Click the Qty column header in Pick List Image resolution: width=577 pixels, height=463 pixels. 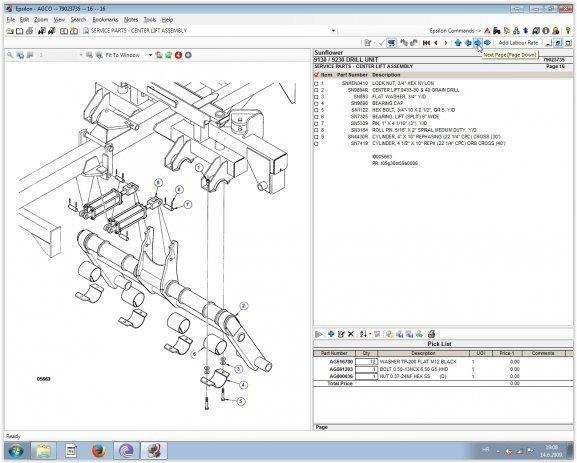click(x=366, y=353)
